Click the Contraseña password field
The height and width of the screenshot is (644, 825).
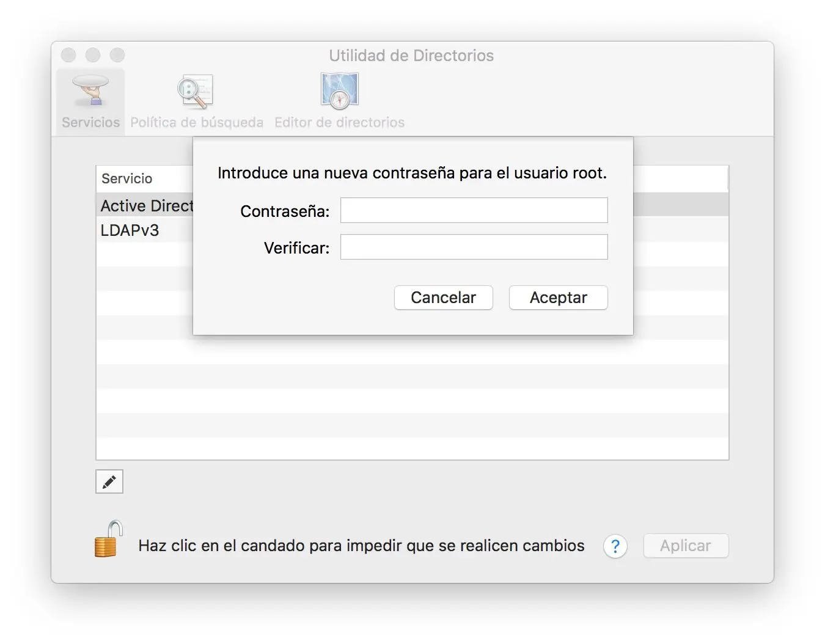tap(474, 210)
